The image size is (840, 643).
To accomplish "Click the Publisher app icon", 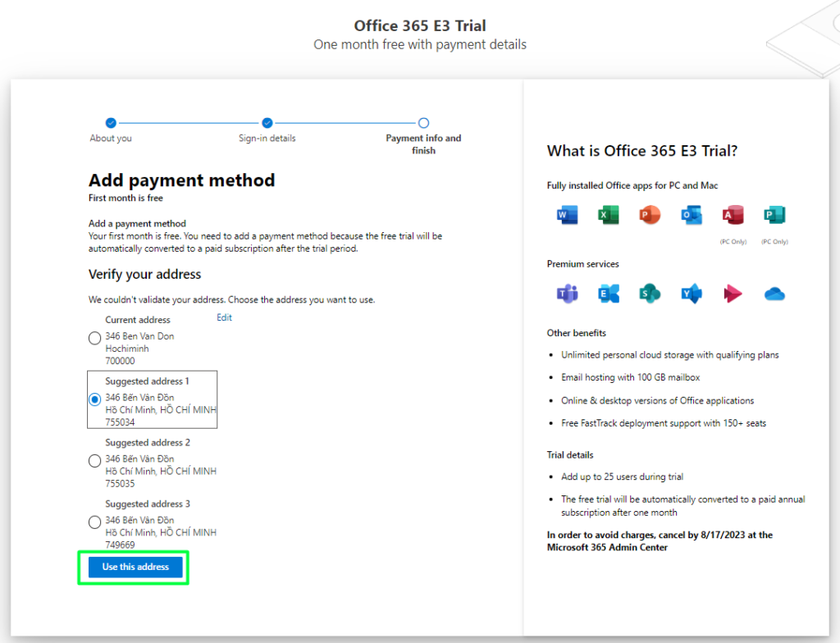I will [774, 216].
